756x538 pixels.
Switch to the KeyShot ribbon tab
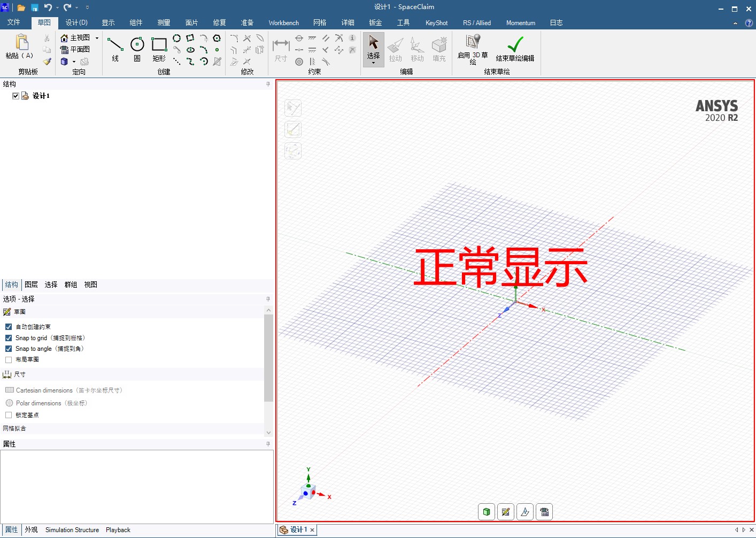coord(437,22)
